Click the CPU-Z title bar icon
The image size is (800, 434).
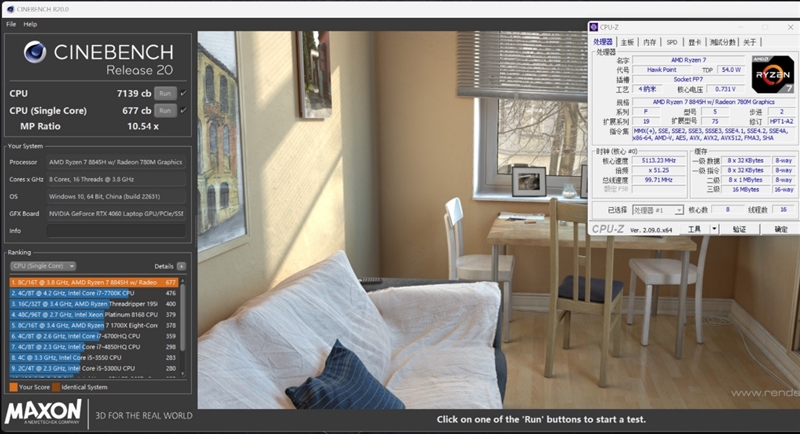594,27
